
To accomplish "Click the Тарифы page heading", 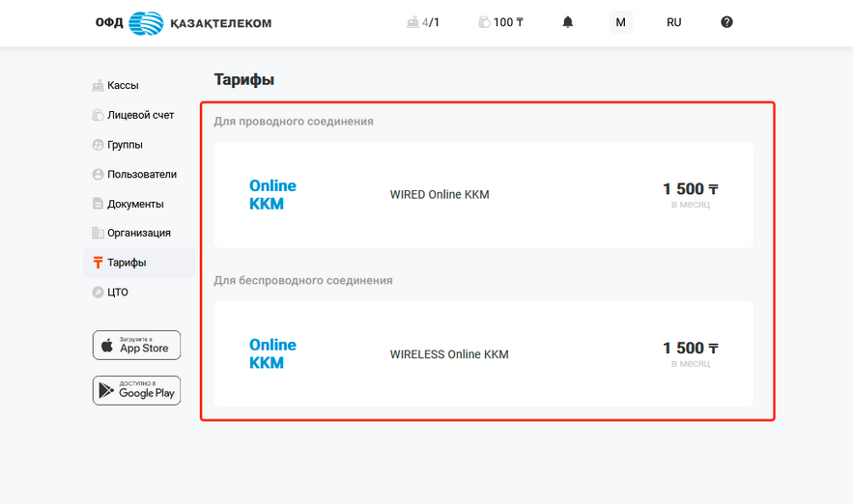I will [x=243, y=79].
